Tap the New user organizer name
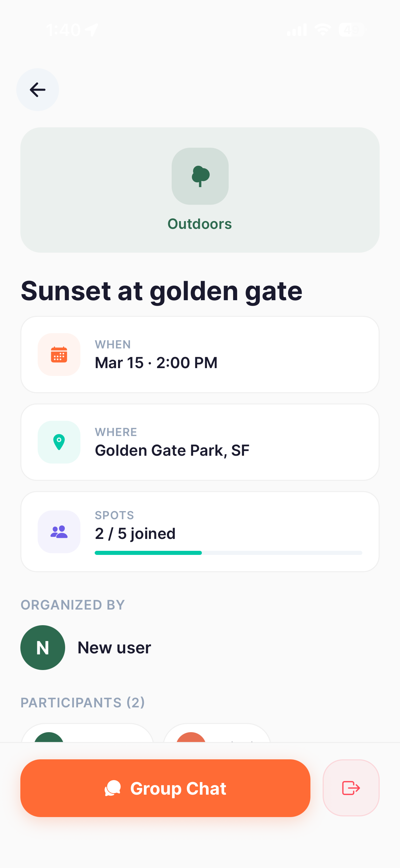The height and width of the screenshot is (868, 400). pyautogui.click(x=114, y=648)
